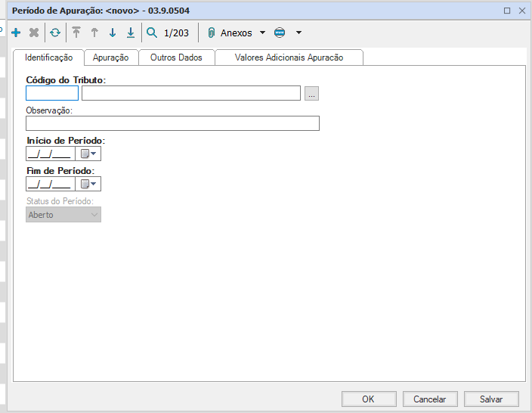The image size is (532, 413).
Task: Click the Salvar button
Action: [491, 399]
